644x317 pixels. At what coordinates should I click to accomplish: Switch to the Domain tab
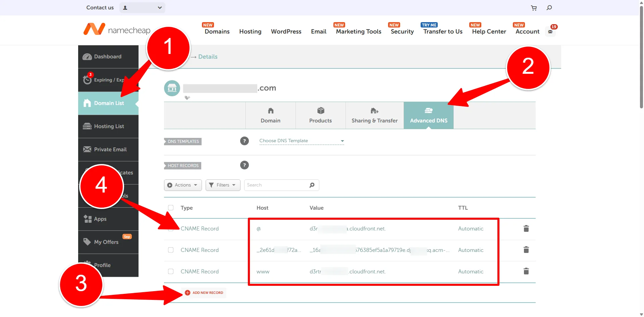[270, 115]
